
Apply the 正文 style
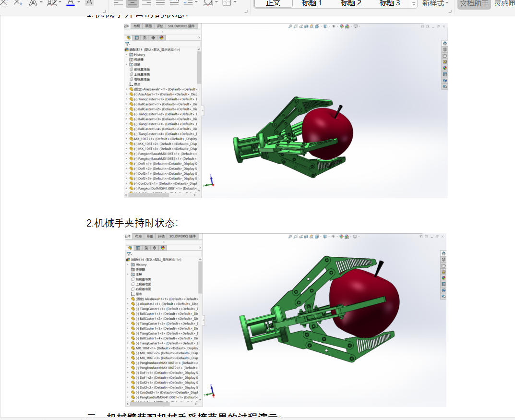coord(273,3)
